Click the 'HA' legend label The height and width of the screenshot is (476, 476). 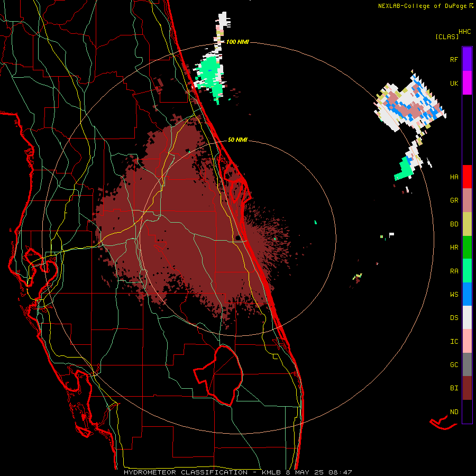(454, 177)
